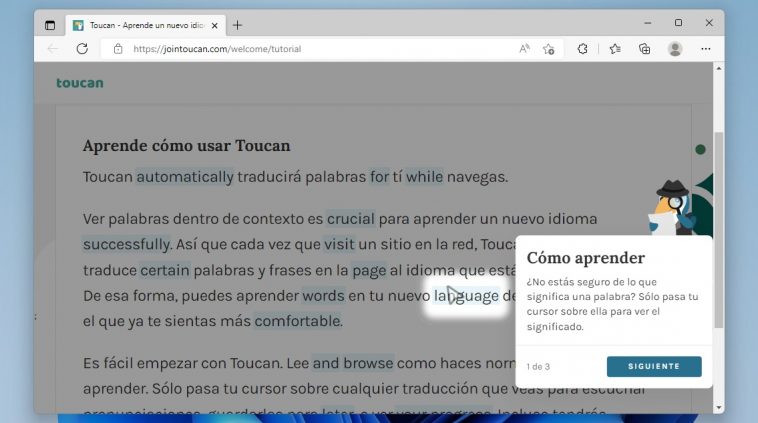Click the translated word 'crucial'
This screenshot has width=758, height=423.
click(x=350, y=219)
